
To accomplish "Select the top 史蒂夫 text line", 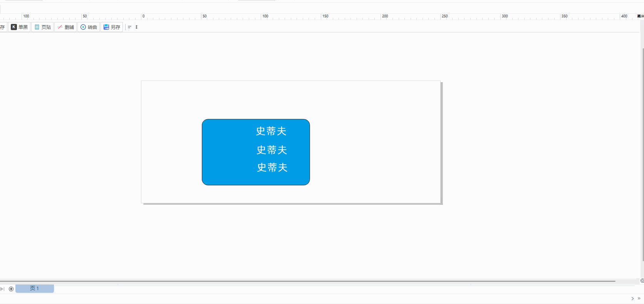I will (x=271, y=131).
